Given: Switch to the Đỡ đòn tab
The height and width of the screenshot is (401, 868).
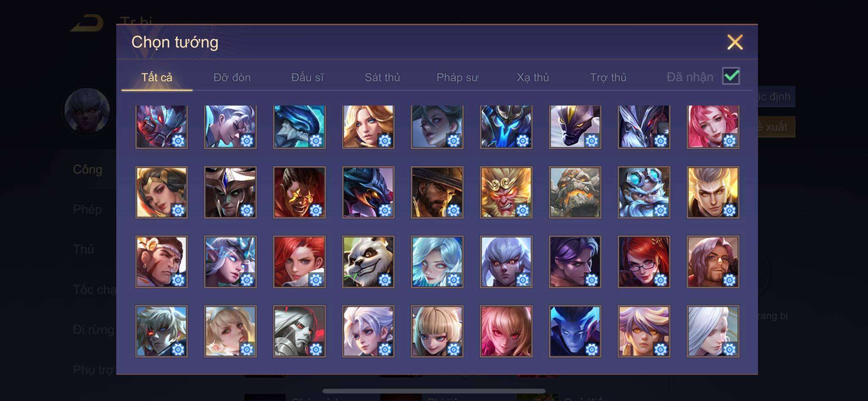Looking at the screenshot, I should coord(232,77).
